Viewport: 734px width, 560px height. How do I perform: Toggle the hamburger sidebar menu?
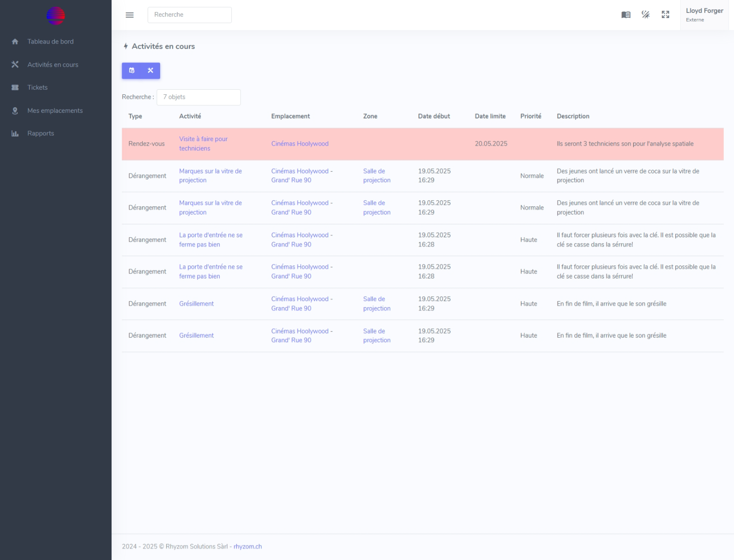[x=130, y=15]
